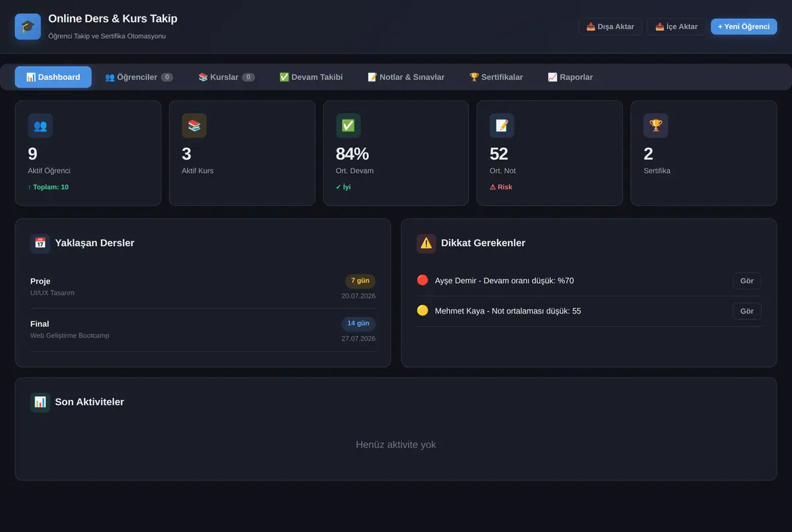Viewport: 792px width, 532px height.
Task: Open the Öğrenciler tab
Action: (x=139, y=77)
